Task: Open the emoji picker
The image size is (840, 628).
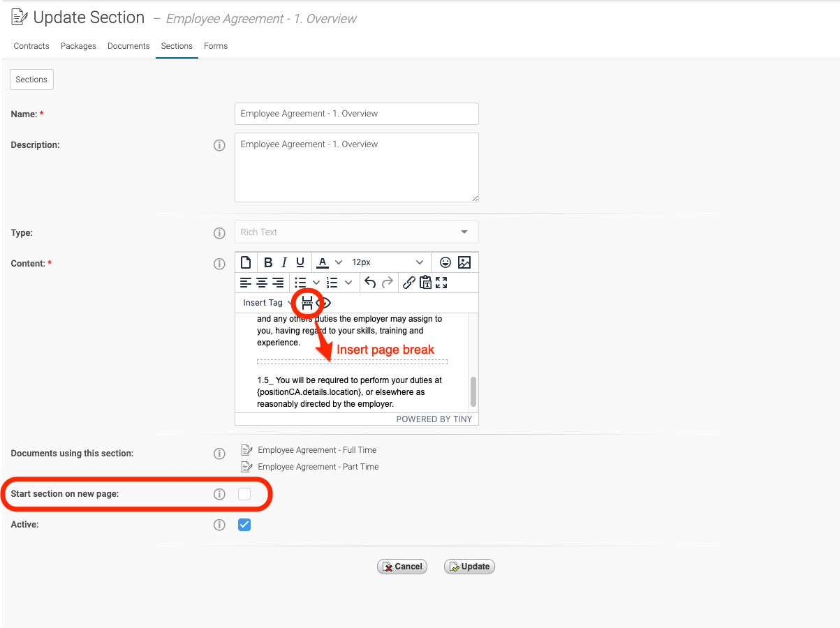Action: coord(445,262)
